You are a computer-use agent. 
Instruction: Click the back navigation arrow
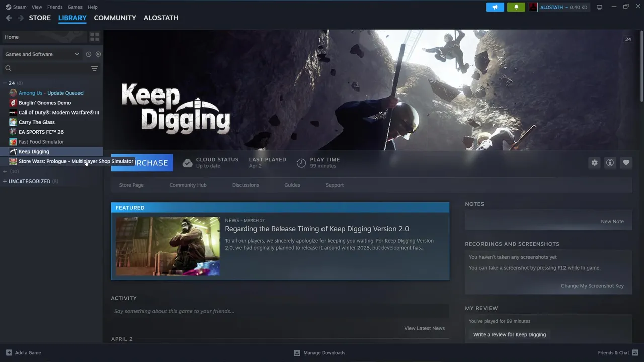(x=9, y=18)
